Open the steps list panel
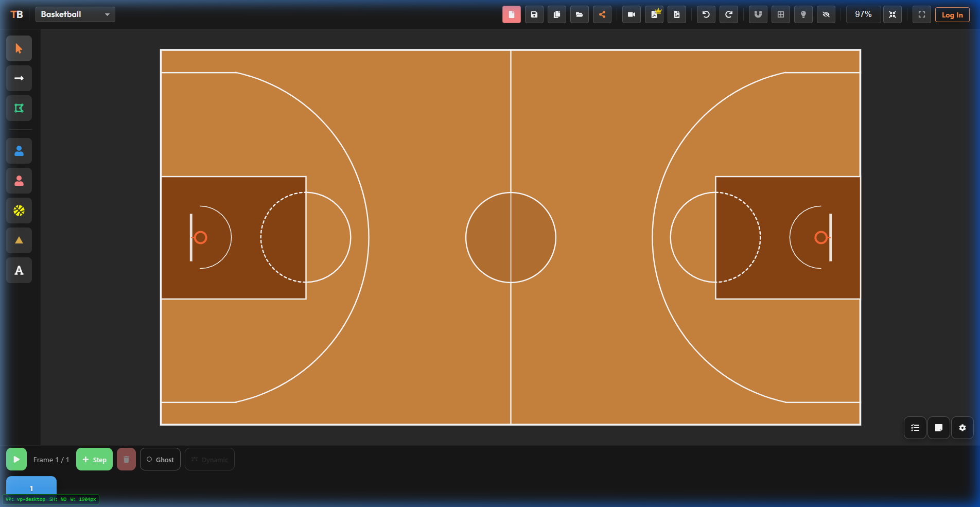 point(915,428)
